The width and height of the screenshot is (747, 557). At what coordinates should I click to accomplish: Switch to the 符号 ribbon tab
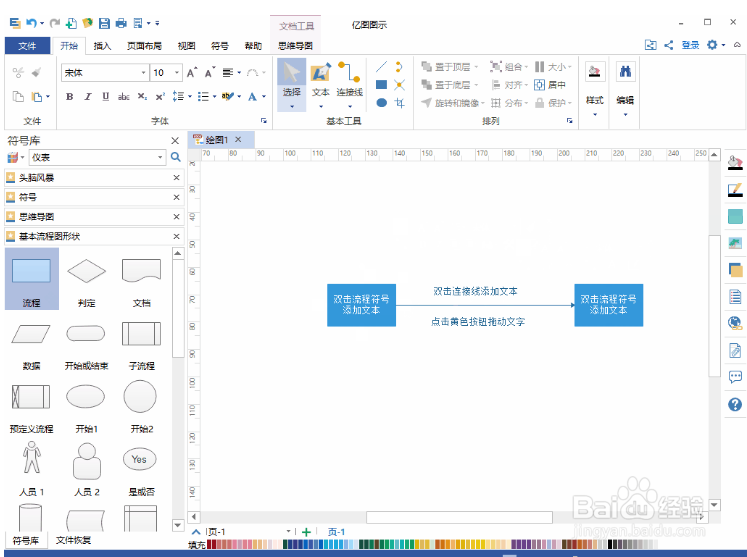point(220,46)
